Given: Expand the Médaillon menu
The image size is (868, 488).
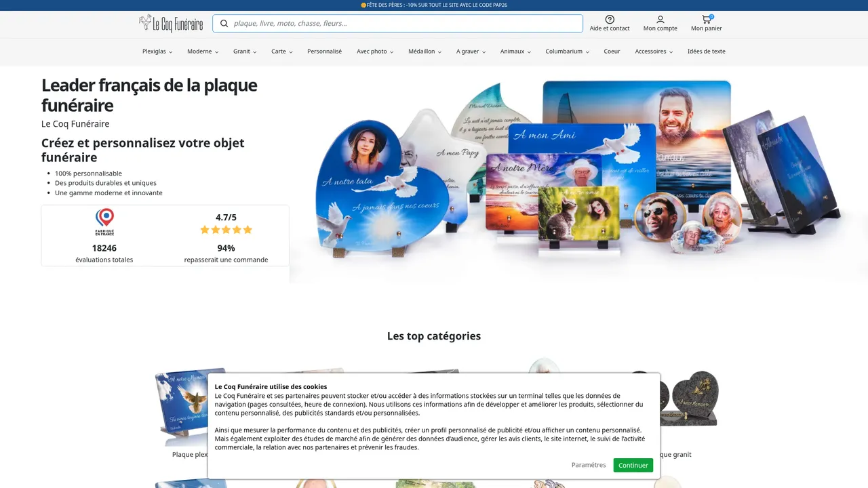Looking at the screenshot, I should (x=425, y=52).
